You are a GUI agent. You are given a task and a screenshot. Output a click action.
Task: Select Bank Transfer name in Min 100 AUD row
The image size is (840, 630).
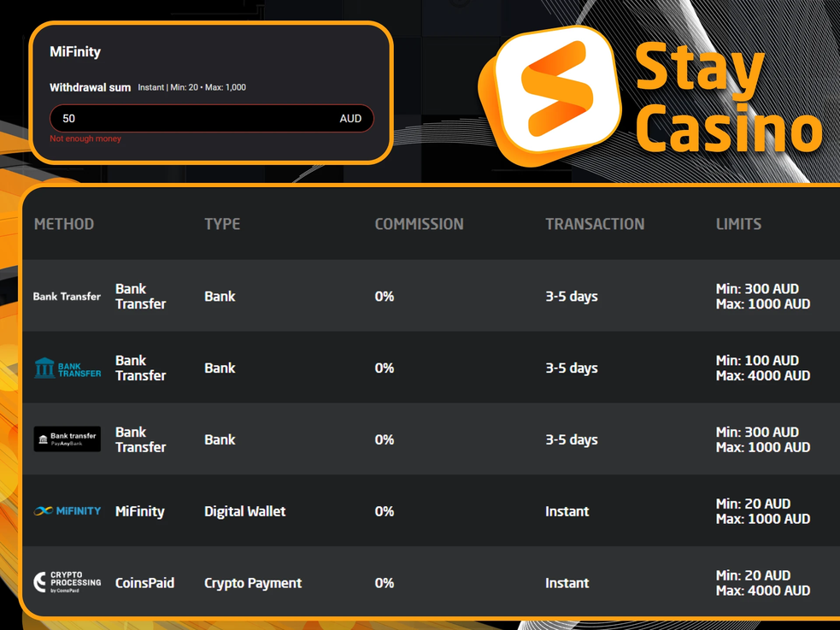[140, 368]
